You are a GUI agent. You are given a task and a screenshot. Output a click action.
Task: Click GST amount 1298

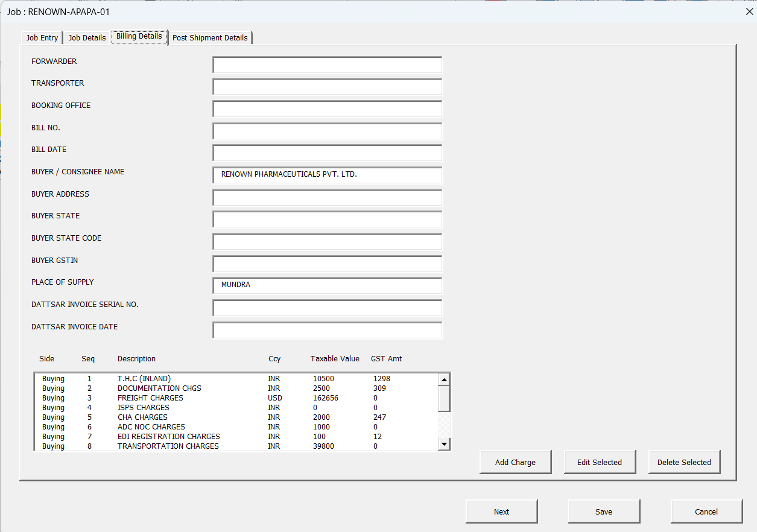pos(382,379)
